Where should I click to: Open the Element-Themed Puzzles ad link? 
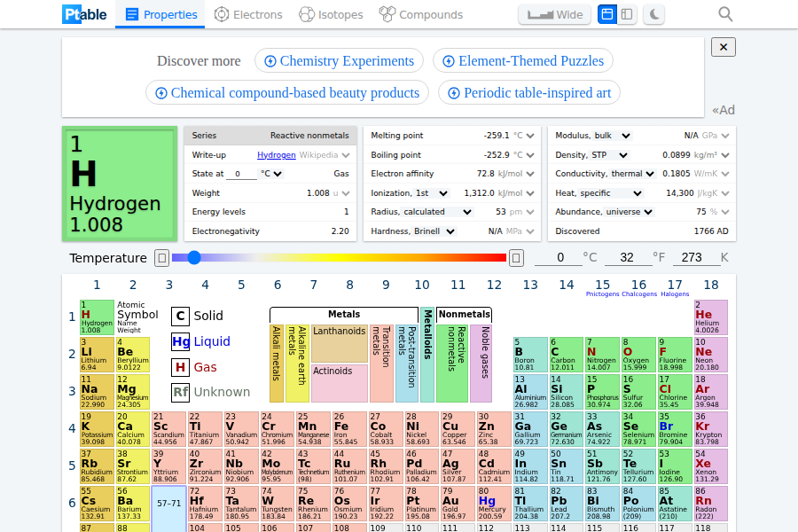coord(523,61)
